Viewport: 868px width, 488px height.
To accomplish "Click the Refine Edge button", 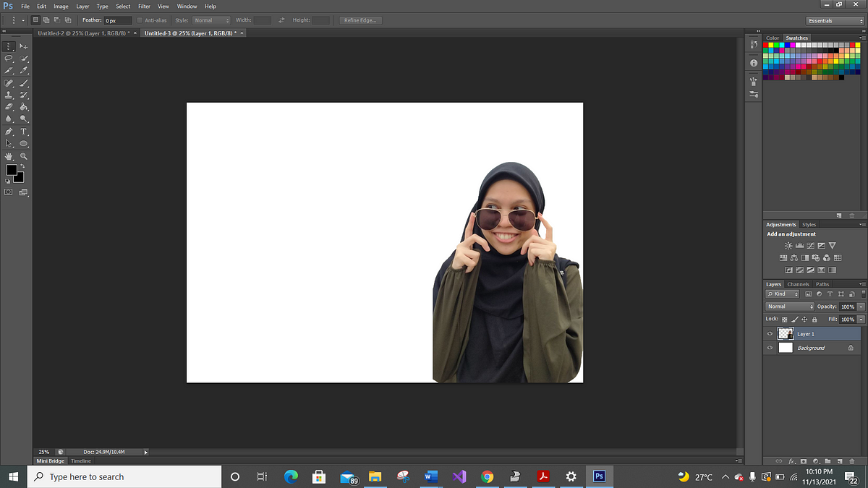I will (x=361, y=20).
